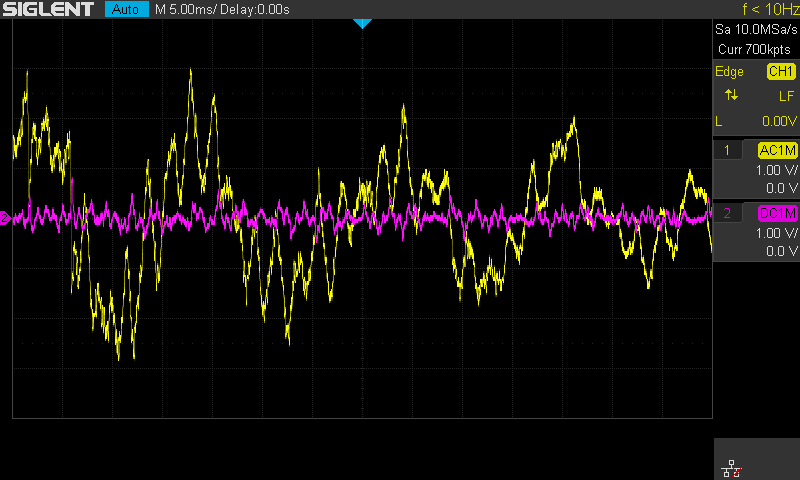The height and width of the screenshot is (480, 800).
Task: Click the Sa 10.0MSa/s sample rate
Action: point(756,30)
